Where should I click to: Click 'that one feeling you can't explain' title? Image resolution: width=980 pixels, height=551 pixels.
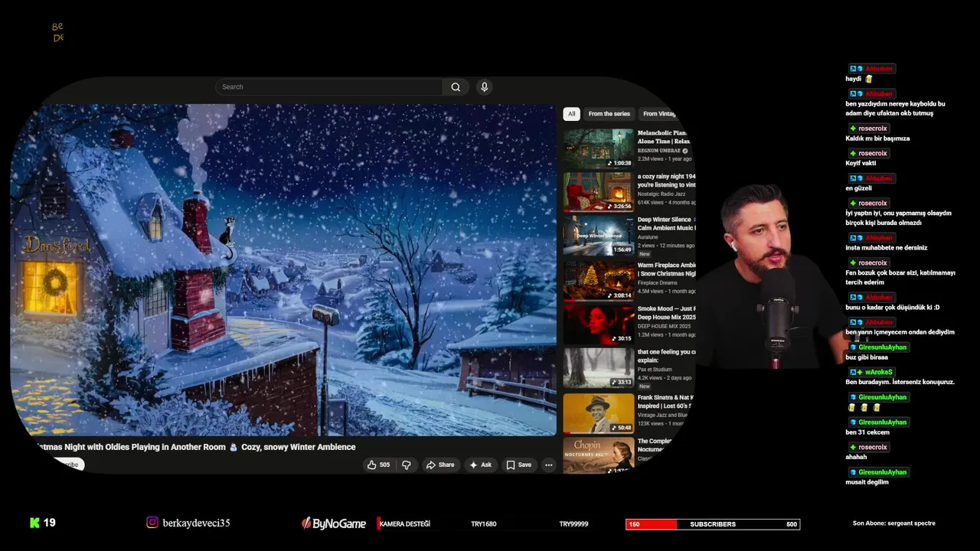coord(666,356)
